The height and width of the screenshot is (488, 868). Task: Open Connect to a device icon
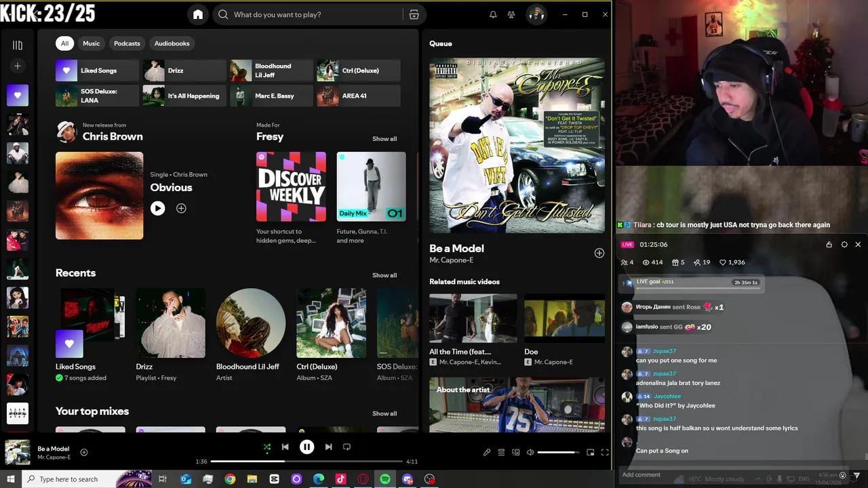(516, 452)
